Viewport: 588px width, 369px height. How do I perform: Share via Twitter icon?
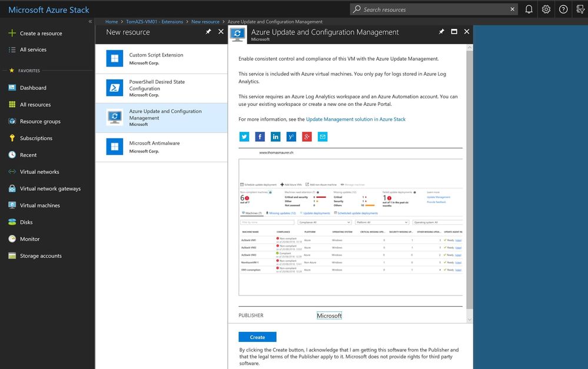pyautogui.click(x=244, y=137)
